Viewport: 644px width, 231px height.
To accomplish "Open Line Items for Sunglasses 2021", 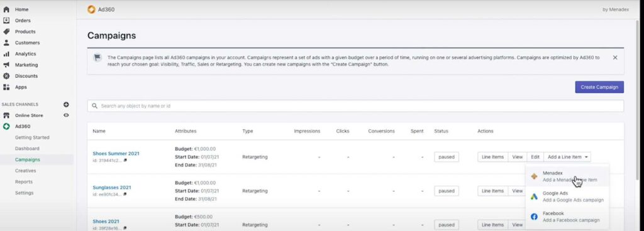I will [x=492, y=191].
